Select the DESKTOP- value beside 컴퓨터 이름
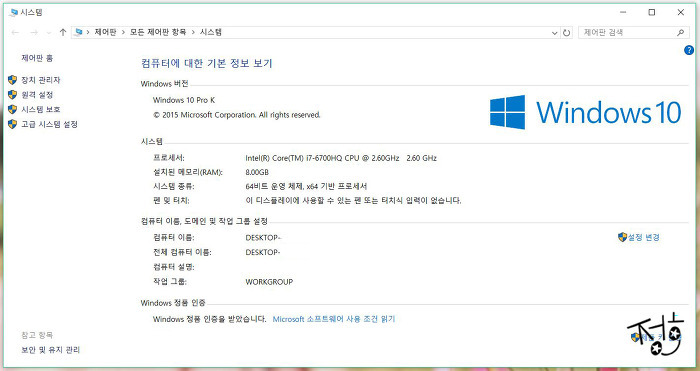Viewport: 700px width, 371px height. pyautogui.click(x=263, y=238)
